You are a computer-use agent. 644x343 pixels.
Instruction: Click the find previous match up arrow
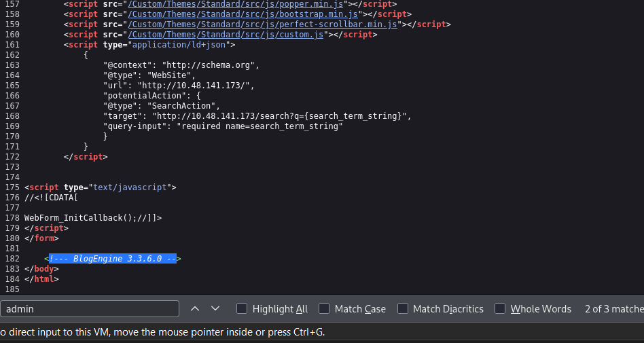point(195,308)
